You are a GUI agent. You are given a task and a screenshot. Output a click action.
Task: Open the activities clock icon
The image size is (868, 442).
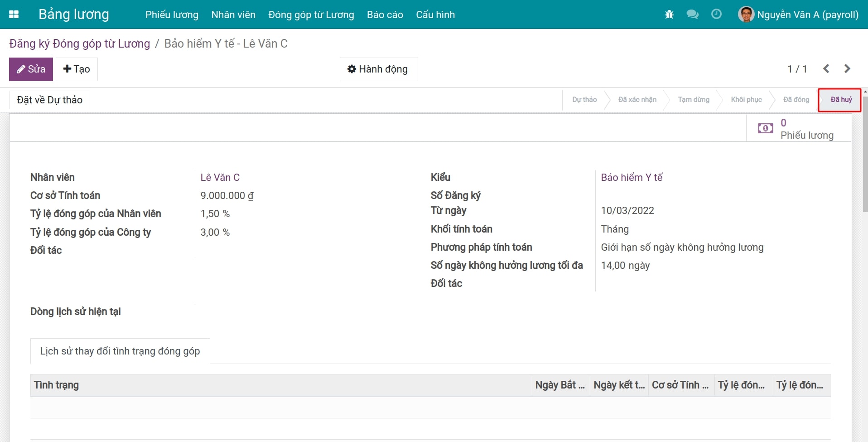pos(716,15)
